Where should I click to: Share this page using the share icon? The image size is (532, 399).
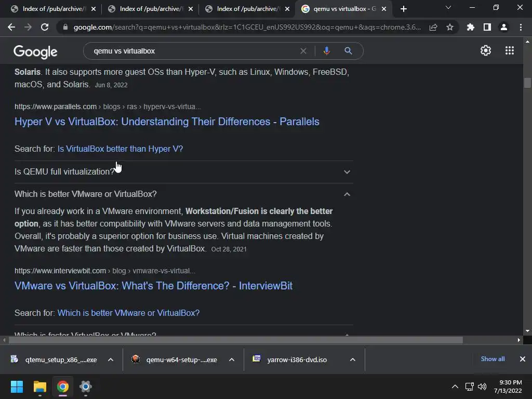tap(433, 27)
